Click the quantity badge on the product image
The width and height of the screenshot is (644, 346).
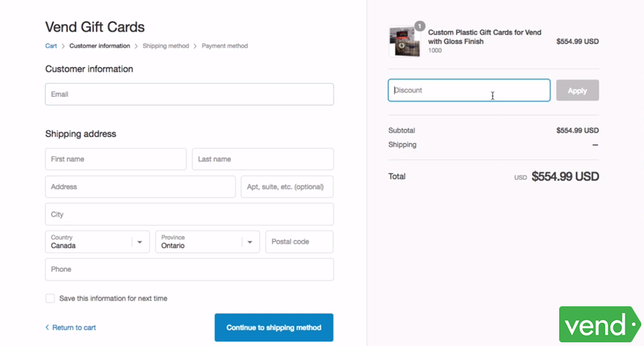tap(419, 26)
